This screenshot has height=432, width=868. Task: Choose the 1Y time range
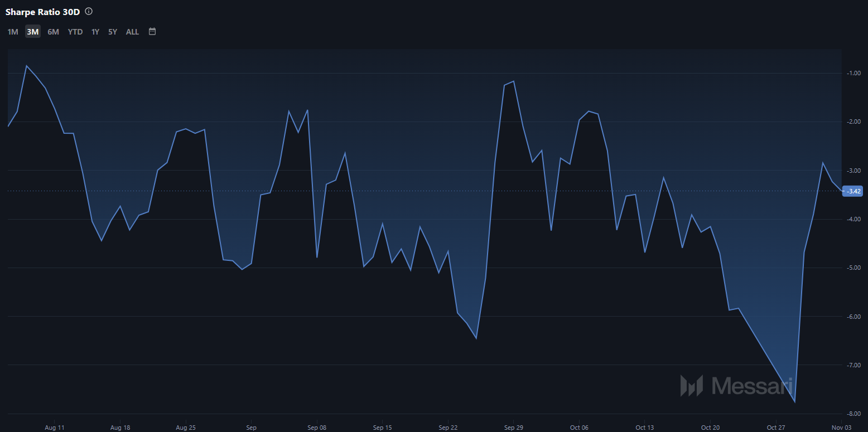click(95, 32)
